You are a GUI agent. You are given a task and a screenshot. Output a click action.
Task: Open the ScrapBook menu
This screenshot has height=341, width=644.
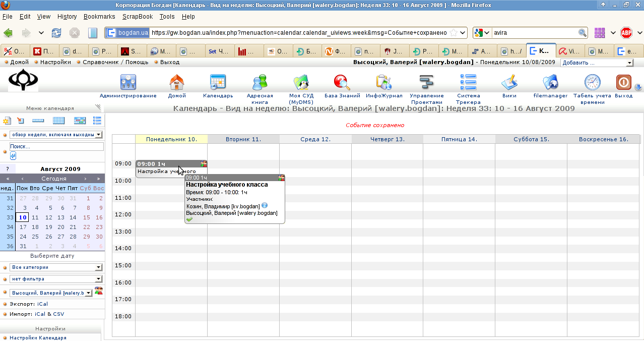(138, 17)
